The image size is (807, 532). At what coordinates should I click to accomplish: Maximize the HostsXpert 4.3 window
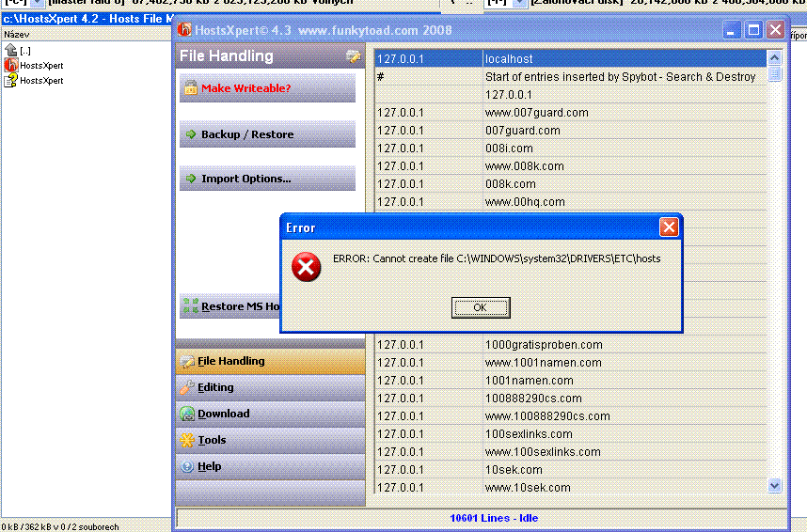pos(753,30)
